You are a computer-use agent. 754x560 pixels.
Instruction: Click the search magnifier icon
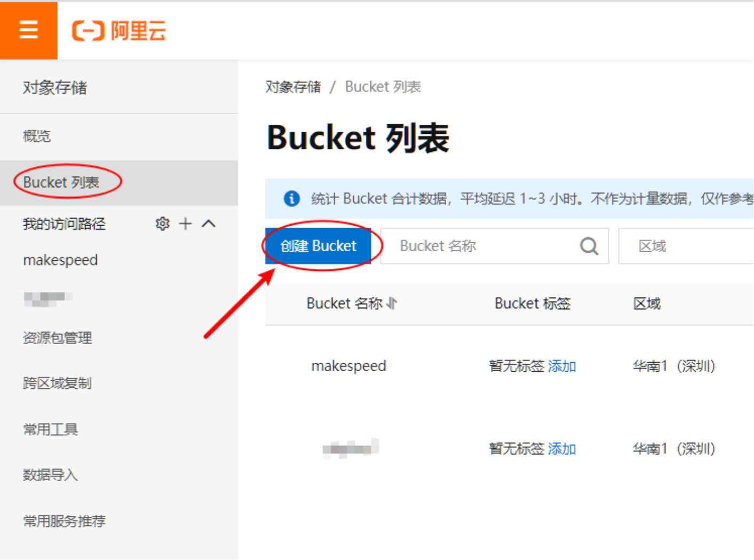coord(589,246)
